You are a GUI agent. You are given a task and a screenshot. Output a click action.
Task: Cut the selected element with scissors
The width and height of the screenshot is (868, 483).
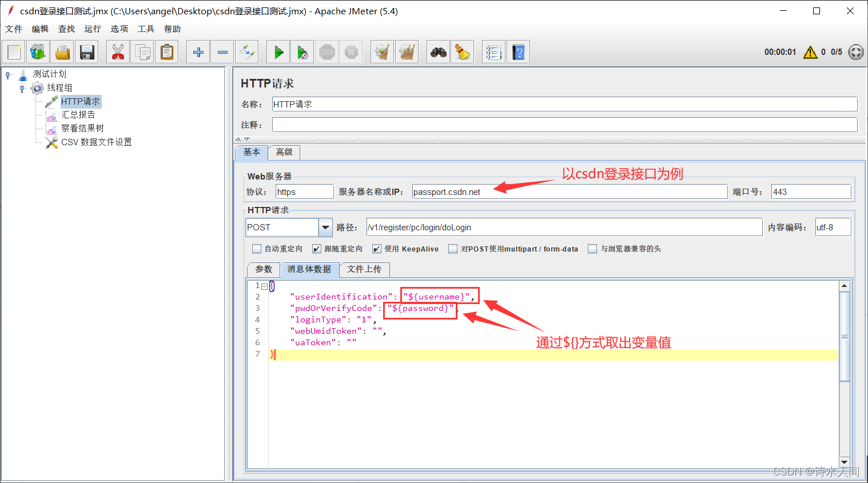(118, 52)
